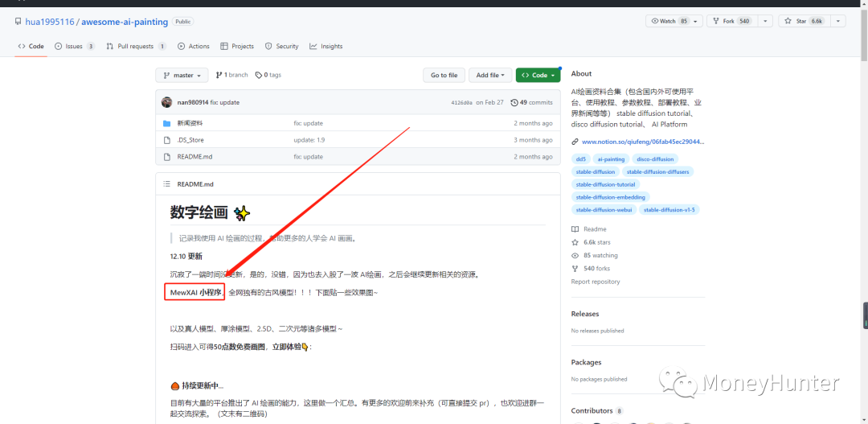Screen dimensions: 868x424
Task: View the Insights tab
Action: (x=326, y=47)
